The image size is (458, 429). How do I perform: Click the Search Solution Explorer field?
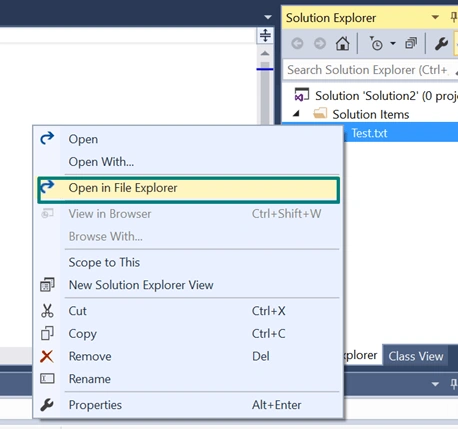[367, 70]
